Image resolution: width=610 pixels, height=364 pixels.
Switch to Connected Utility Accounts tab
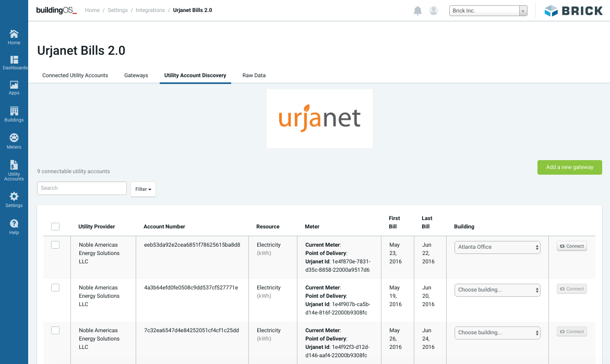tap(75, 76)
